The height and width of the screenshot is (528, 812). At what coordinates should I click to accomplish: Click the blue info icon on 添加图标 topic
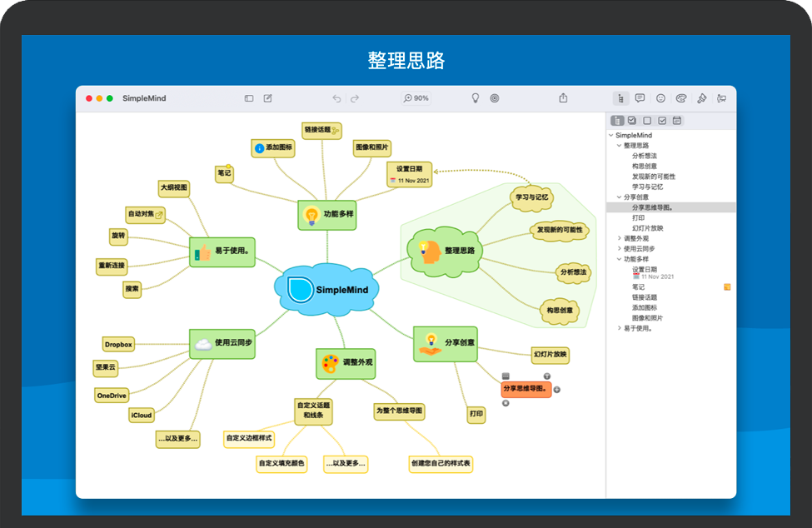(x=260, y=148)
